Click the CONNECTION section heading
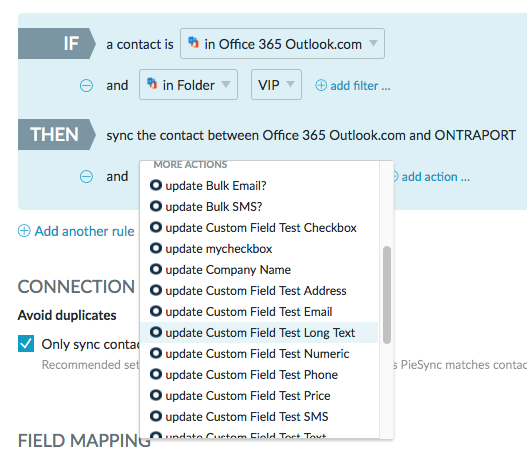The height and width of the screenshot is (455, 527). (76, 287)
